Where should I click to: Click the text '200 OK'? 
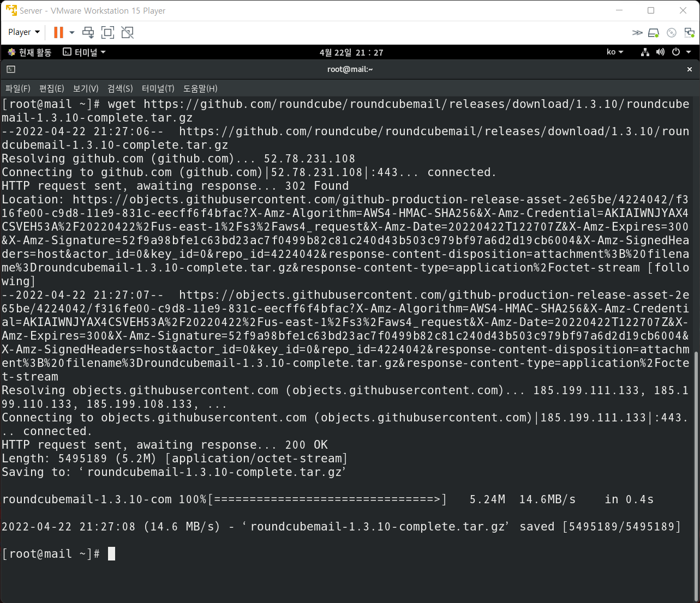coord(306,445)
